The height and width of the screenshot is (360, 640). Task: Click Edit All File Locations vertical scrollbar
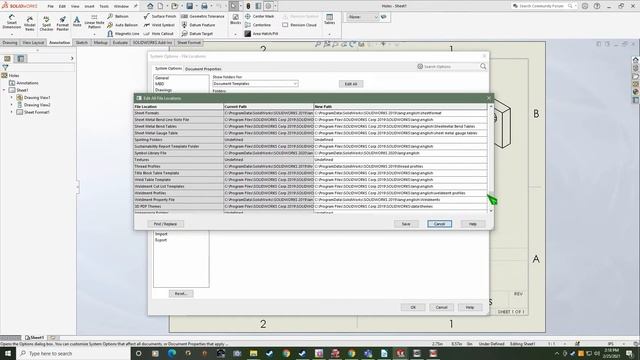(491, 158)
